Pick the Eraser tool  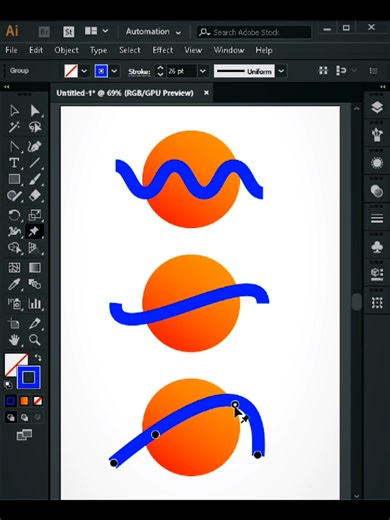pyautogui.click(x=35, y=196)
